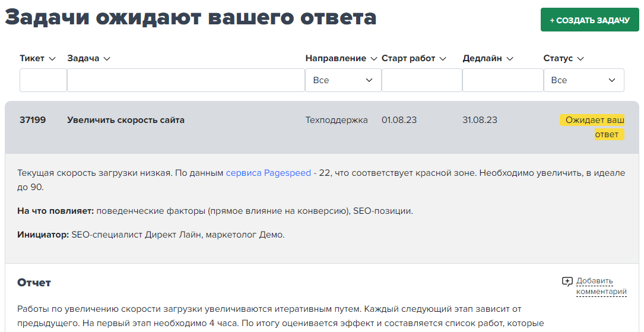Screen dimensions: 644x332
Task: Click the Задача column sort chevron
Action: click(107, 59)
